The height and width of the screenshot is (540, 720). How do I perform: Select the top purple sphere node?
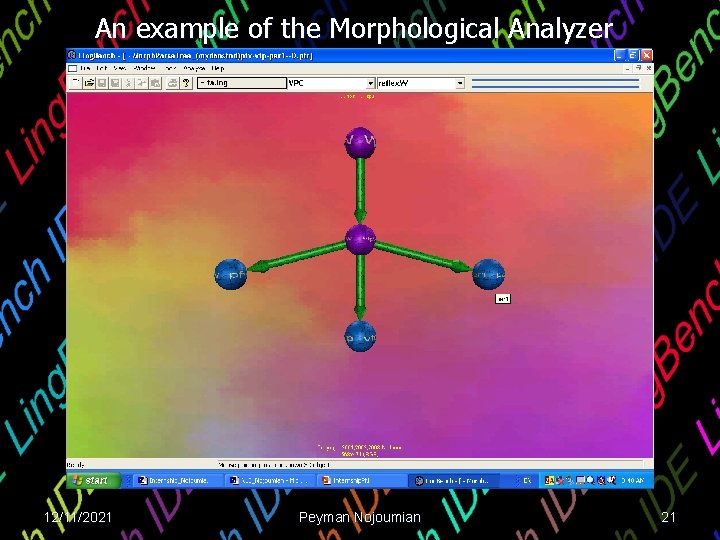point(360,143)
